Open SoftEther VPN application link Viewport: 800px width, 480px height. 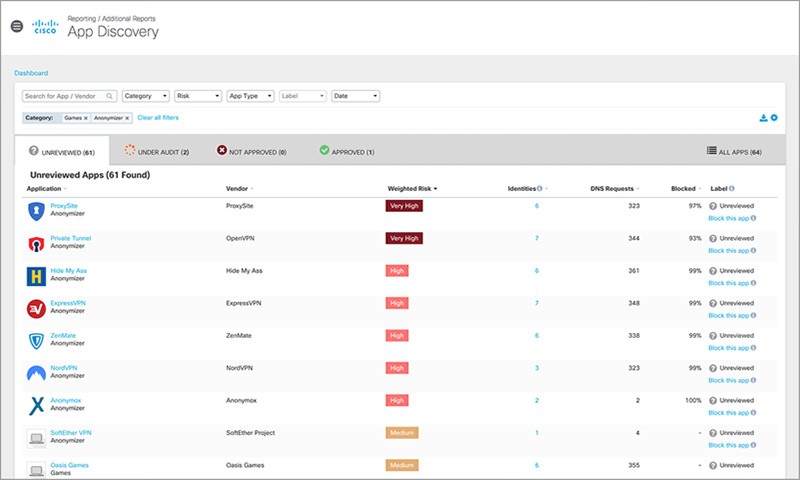coord(71,433)
